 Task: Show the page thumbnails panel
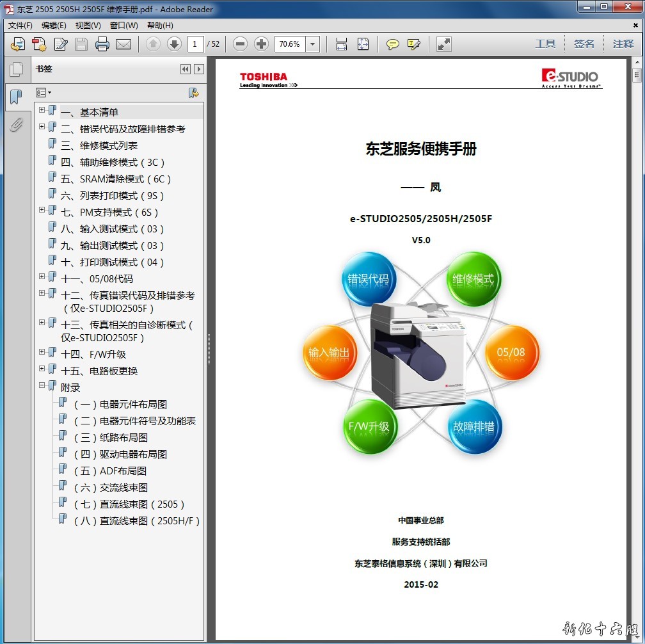pyautogui.click(x=16, y=69)
